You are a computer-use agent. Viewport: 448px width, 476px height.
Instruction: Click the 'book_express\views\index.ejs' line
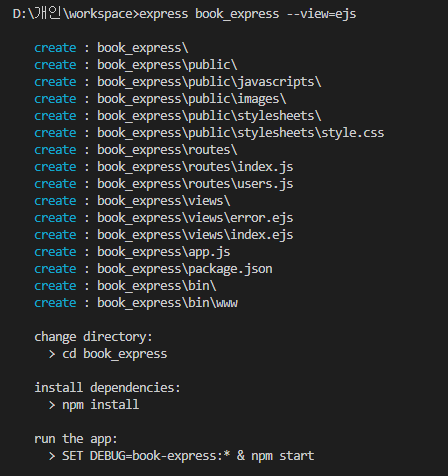point(164,235)
